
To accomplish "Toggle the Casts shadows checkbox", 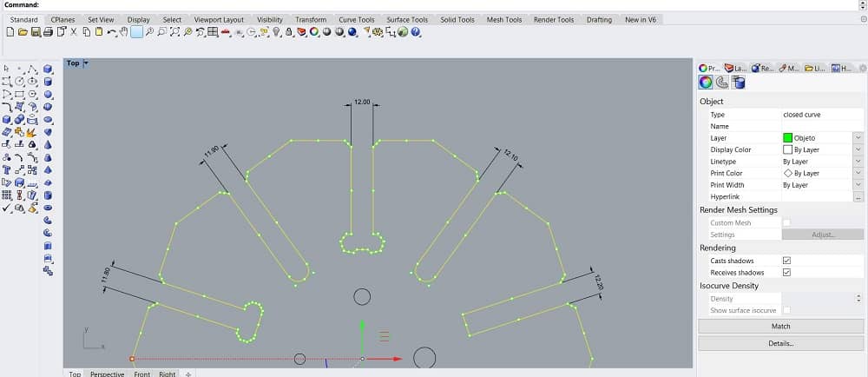I will (x=786, y=261).
